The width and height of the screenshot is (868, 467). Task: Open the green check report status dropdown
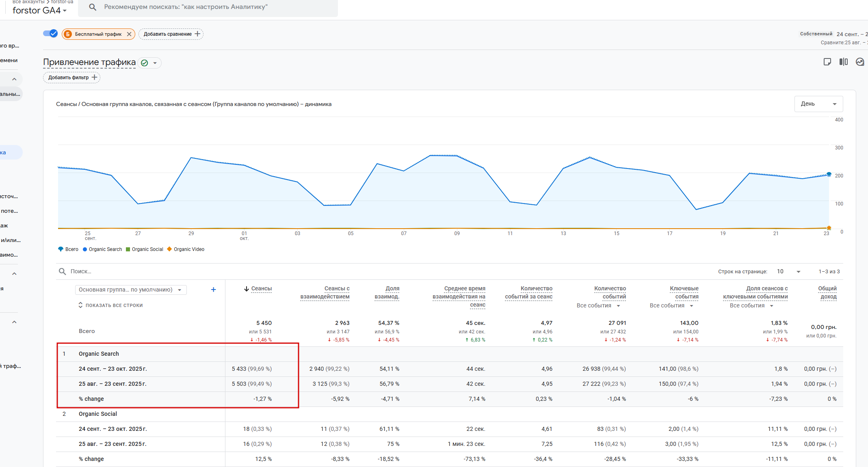click(x=149, y=63)
